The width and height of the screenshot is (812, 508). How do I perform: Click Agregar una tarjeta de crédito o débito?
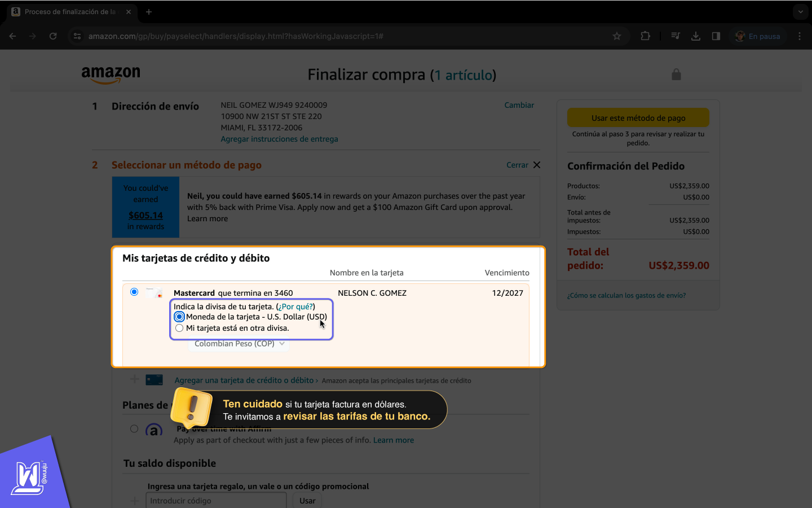[x=244, y=380]
